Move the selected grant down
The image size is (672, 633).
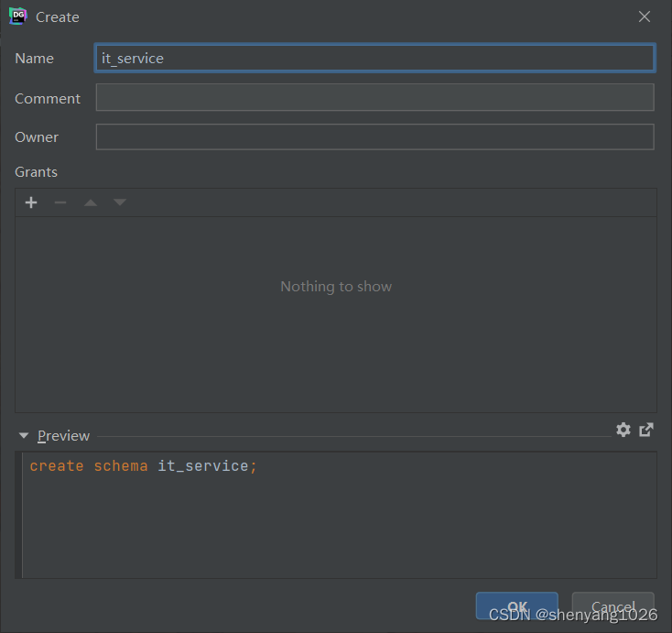[120, 202]
